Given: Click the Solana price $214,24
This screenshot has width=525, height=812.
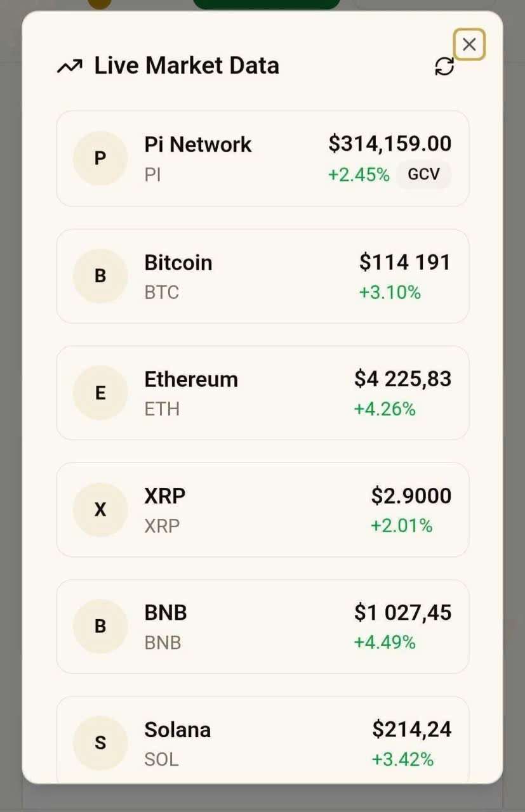Looking at the screenshot, I should [x=411, y=730].
